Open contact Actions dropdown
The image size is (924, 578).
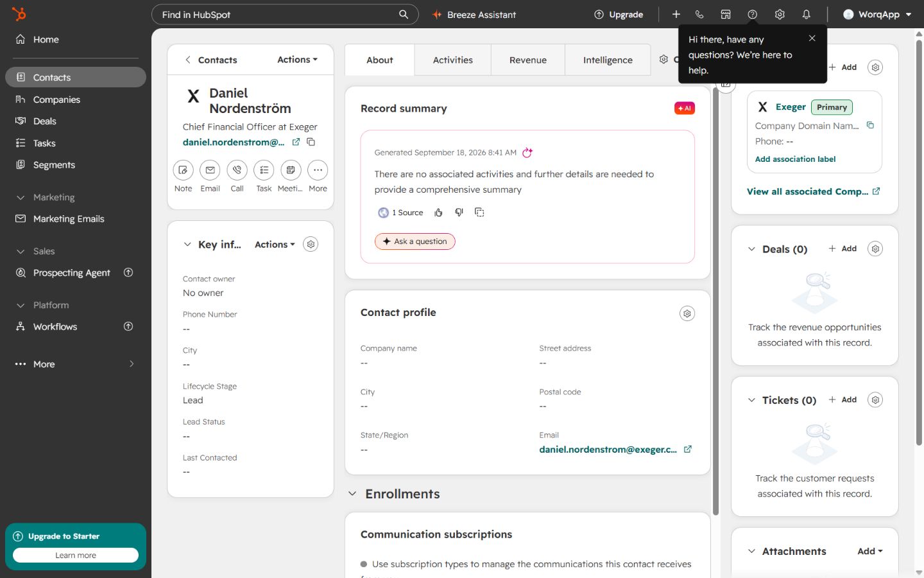pos(297,59)
